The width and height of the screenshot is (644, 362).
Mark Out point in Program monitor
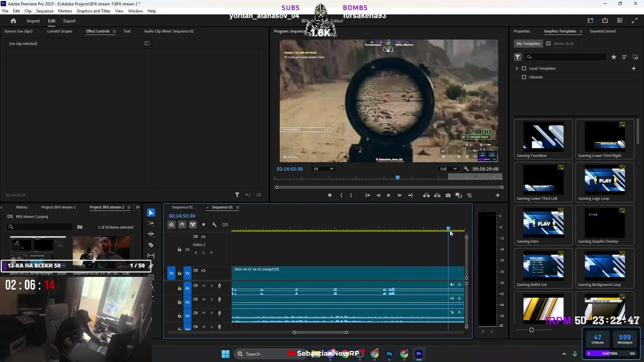click(351, 195)
